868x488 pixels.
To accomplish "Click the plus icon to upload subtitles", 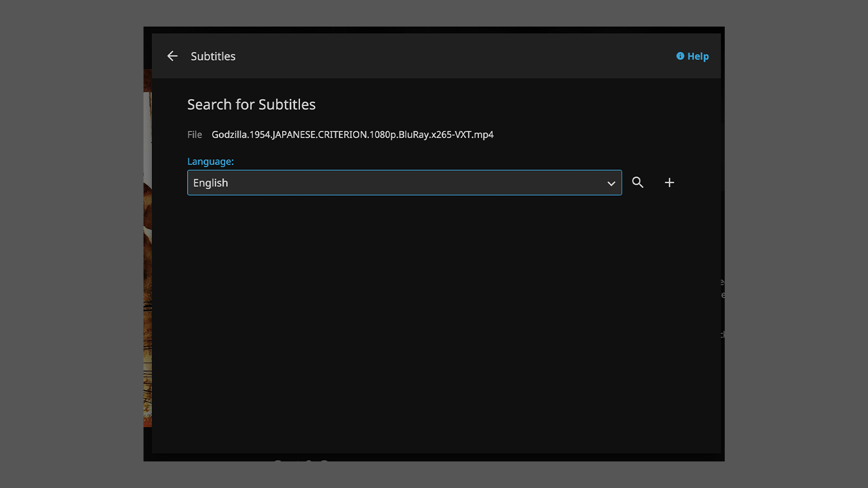I will point(669,183).
